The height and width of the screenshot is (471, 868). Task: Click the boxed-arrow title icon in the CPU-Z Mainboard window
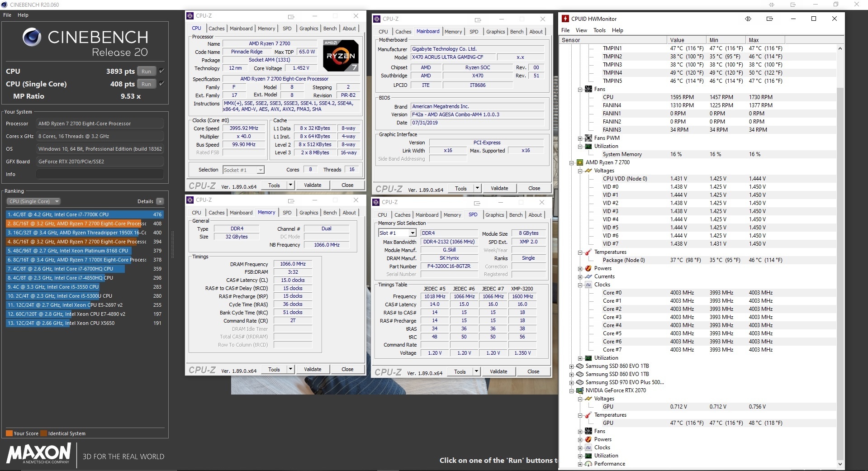[478, 19]
